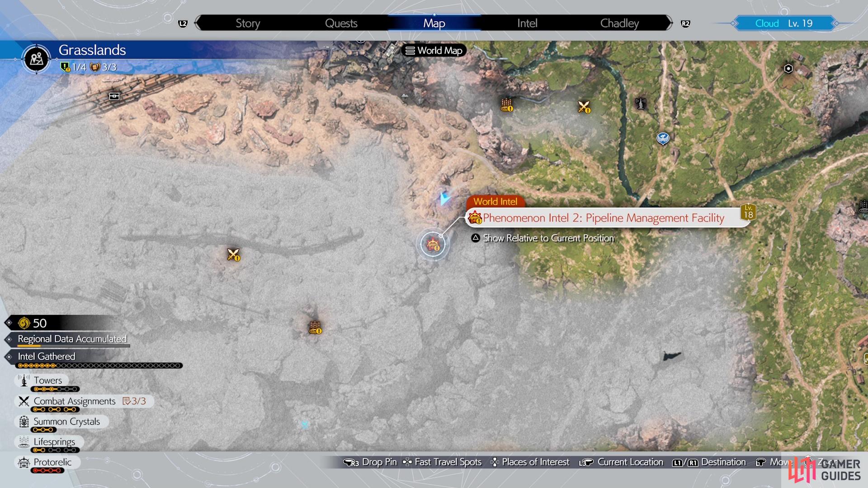868x488 pixels.
Task: Open the Story tab
Action: coord(248,23)
